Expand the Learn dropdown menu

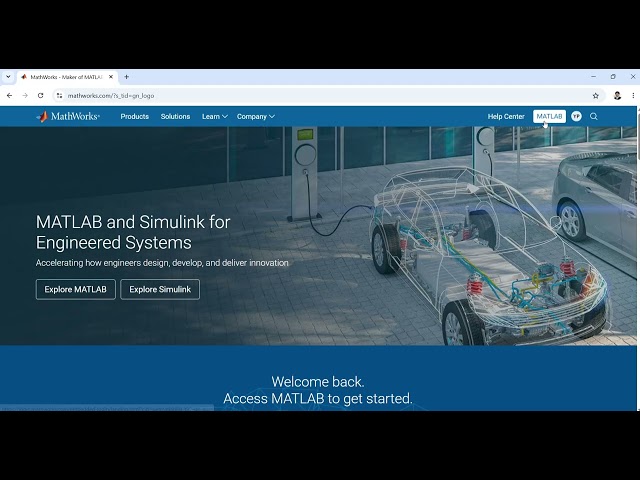point(215,116)
